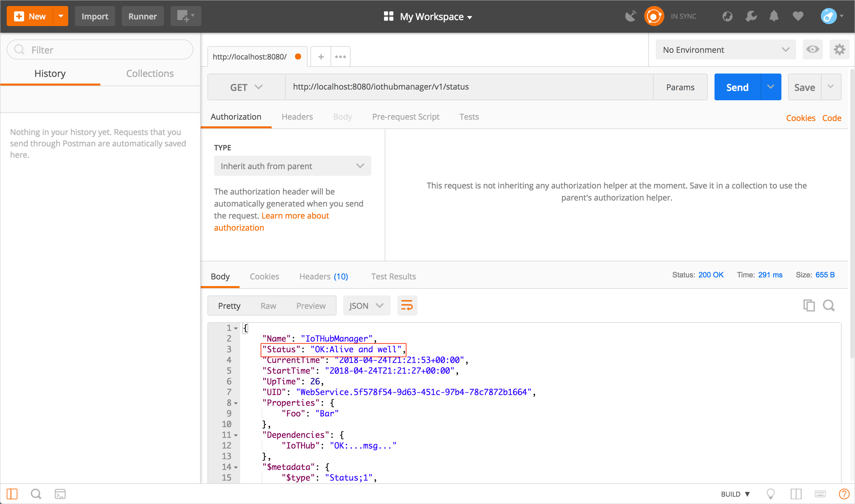Collapse the $metadata object at line 14
The image size is (855, 504).
(x=236, y=467)
